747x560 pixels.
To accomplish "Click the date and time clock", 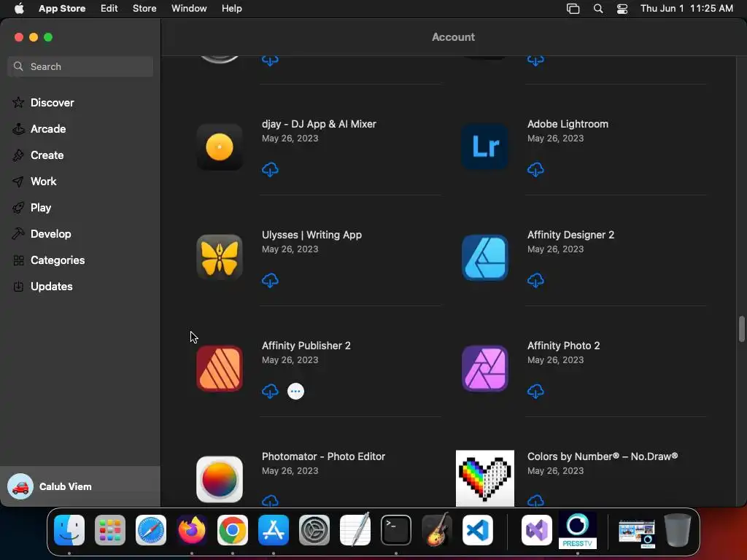I will (686, 8).
